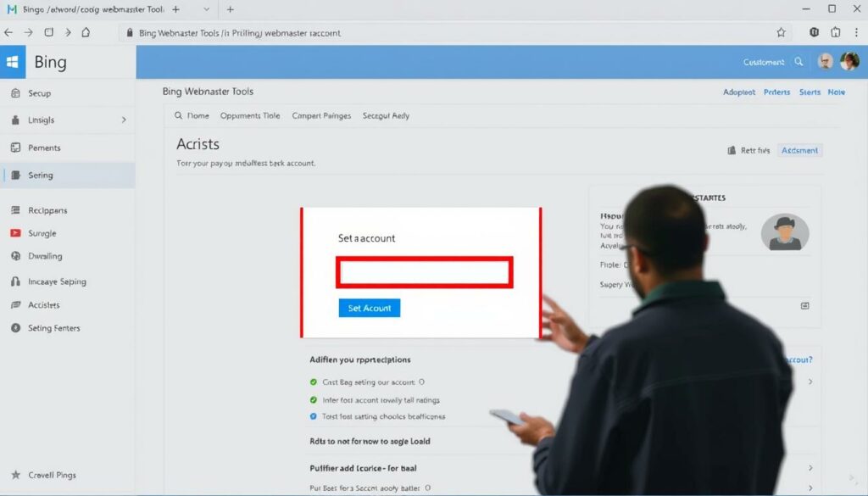Open the Adopleot link
This screenshot has width=868, height=496.
(739, 92)
